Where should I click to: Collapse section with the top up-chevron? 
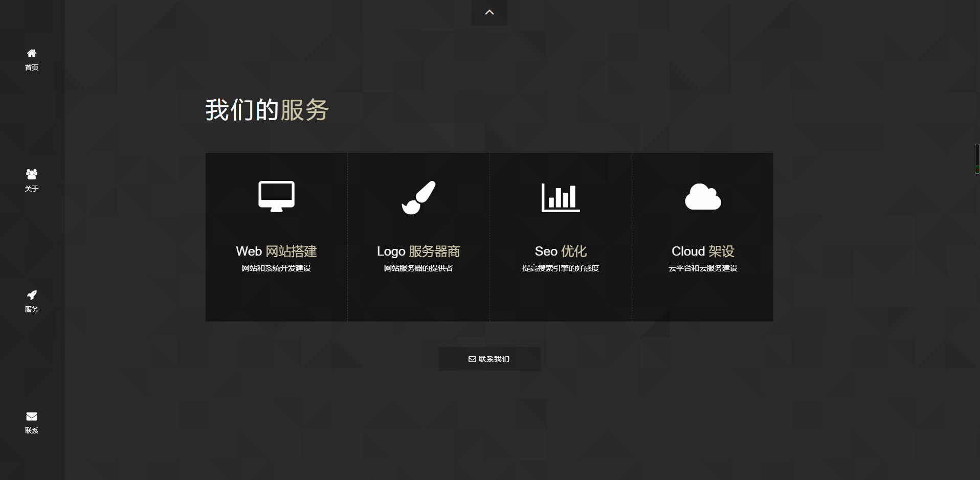(489, 12)
